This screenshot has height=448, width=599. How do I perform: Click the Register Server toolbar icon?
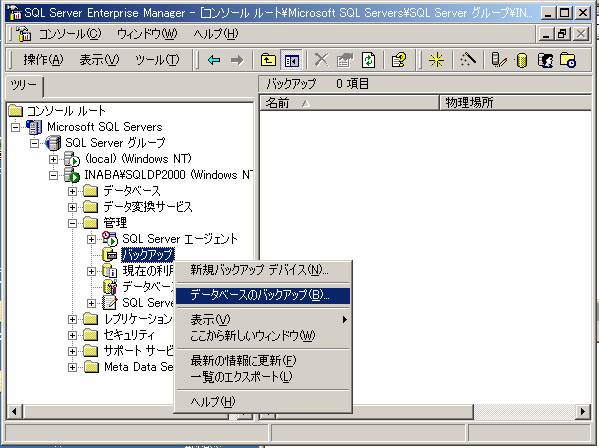point(499,60)
